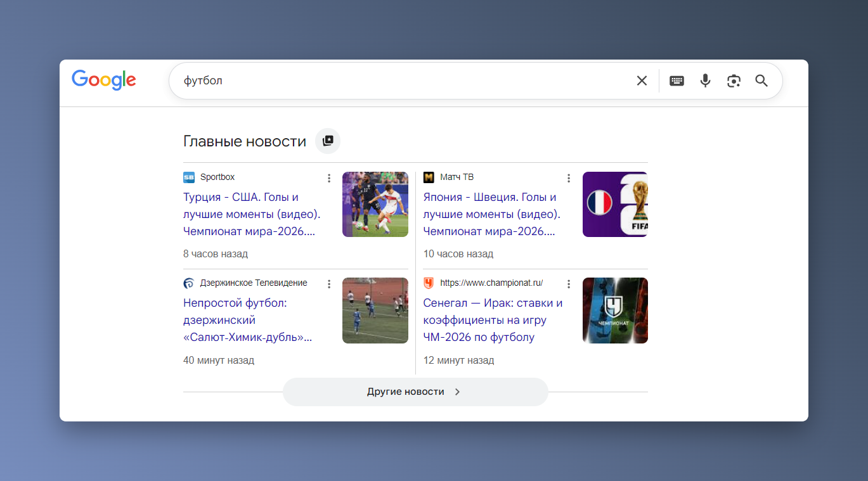Open search by image camera icon
The width and height of the screenshot is (868, 481).
734,80
